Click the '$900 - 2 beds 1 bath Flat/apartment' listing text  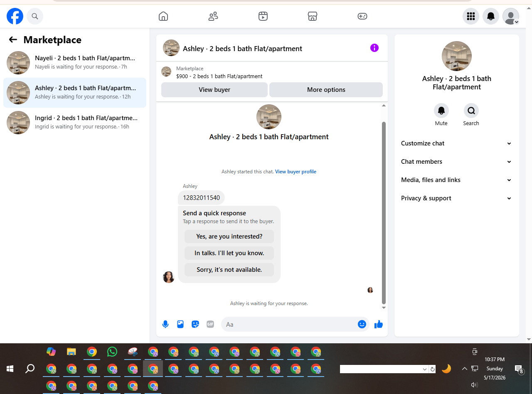(219, 76)
